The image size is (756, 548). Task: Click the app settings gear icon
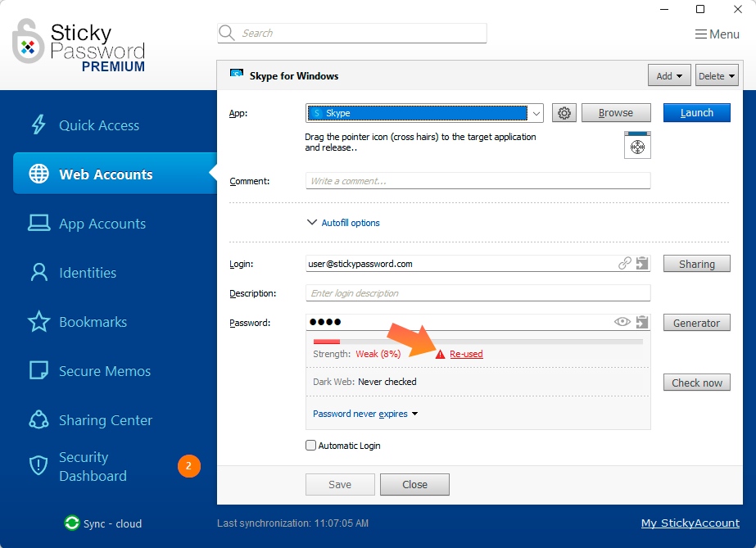564,113
